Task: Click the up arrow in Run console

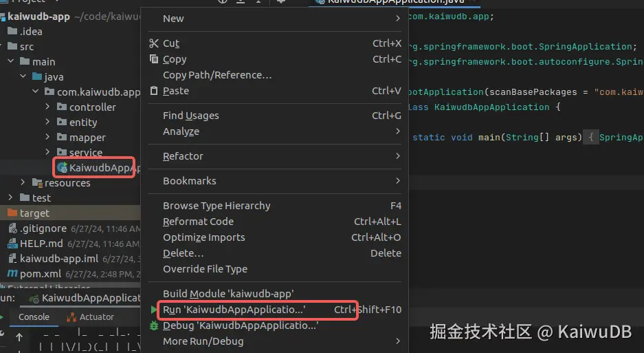Action: pos(19,338)
